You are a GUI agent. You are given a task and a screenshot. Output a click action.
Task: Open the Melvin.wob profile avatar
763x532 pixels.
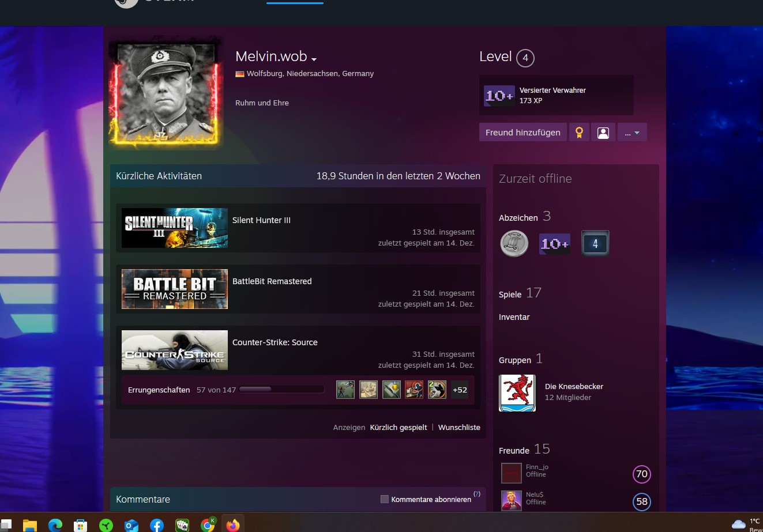click(x=166, y=92)
